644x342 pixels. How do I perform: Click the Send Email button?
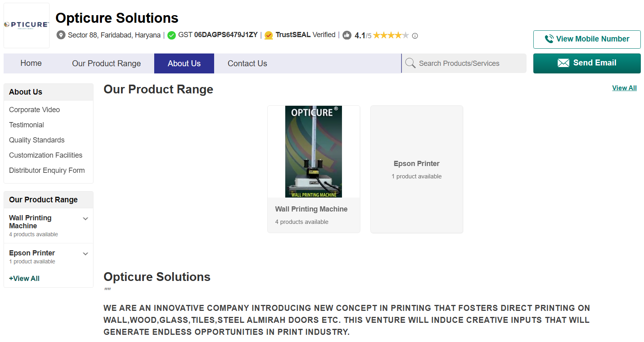(587, 63)
